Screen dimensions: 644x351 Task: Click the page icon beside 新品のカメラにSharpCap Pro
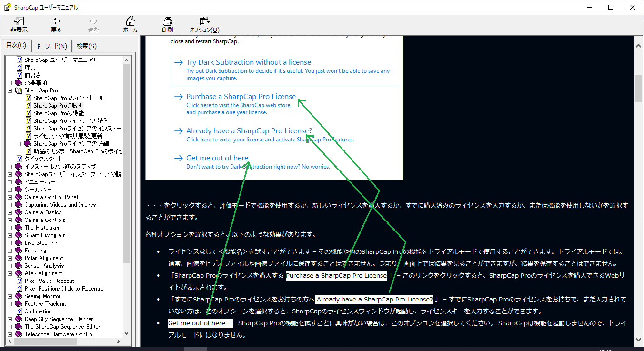pyautogui.click(x=29, y=151)
